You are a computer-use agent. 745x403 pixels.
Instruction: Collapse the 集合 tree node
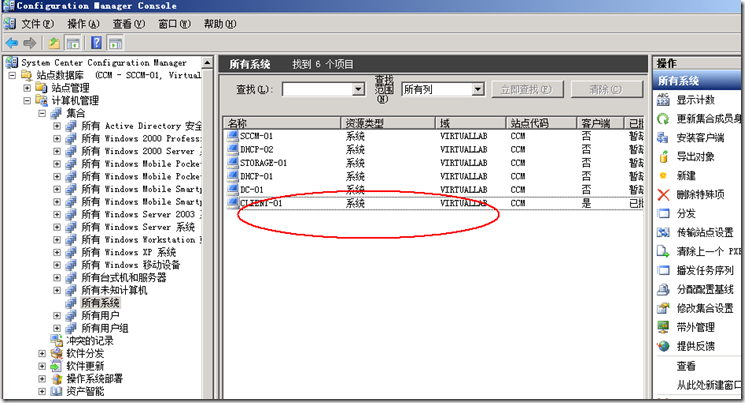point(42,113)
